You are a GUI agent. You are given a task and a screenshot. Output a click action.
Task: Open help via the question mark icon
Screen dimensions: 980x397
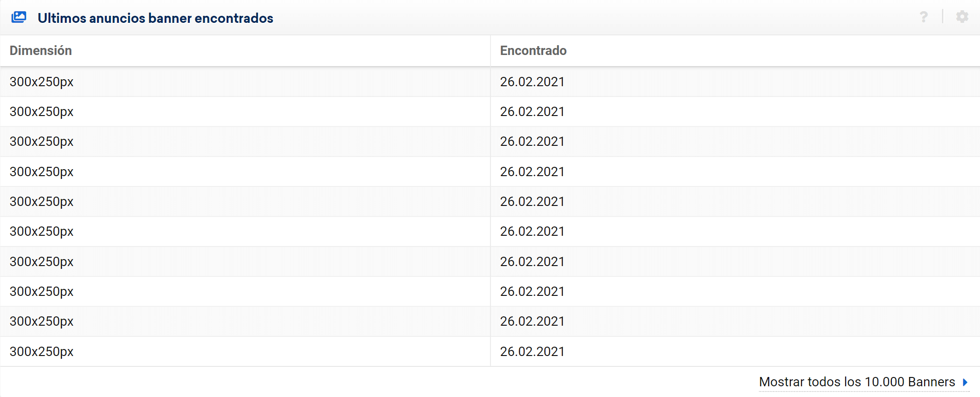923,17
